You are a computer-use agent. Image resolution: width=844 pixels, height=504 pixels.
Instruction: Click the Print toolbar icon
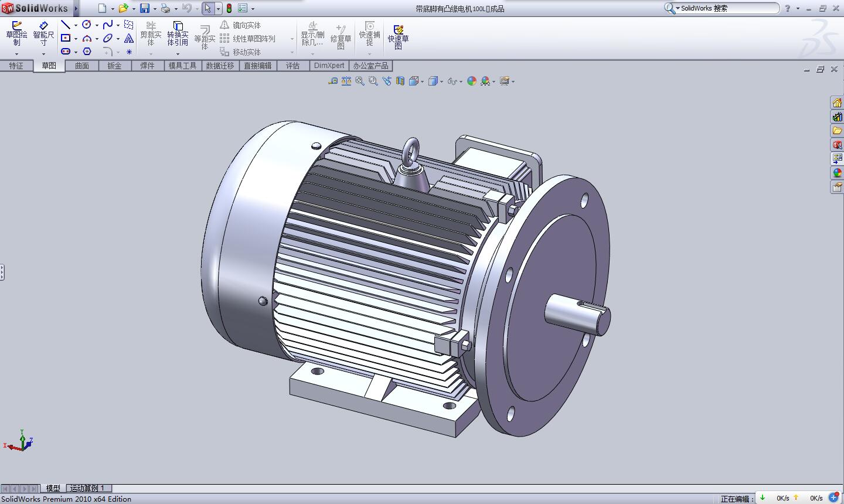(x=165, y=8)
